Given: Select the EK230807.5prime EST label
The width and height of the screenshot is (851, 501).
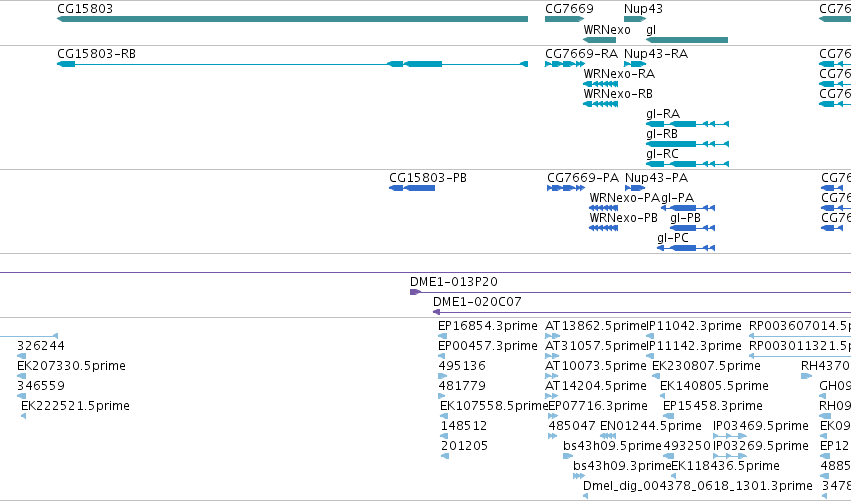Looking at the screenshot, I should [x=706, y=366].
